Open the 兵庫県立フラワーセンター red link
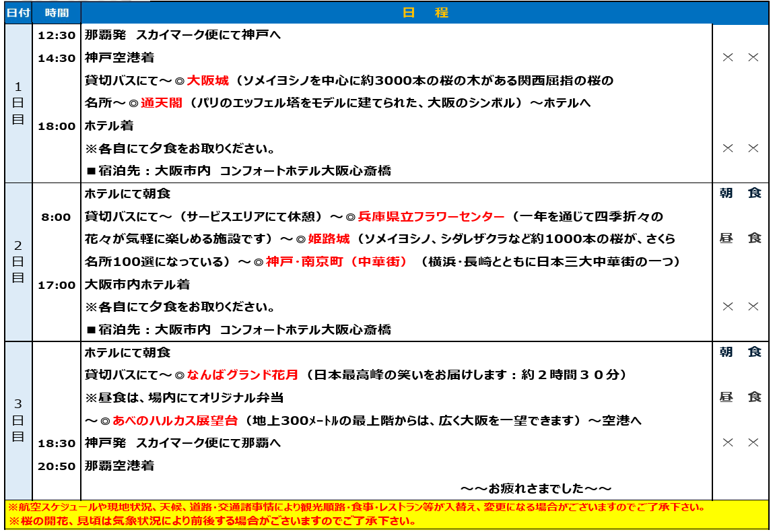 click(431, 217)
